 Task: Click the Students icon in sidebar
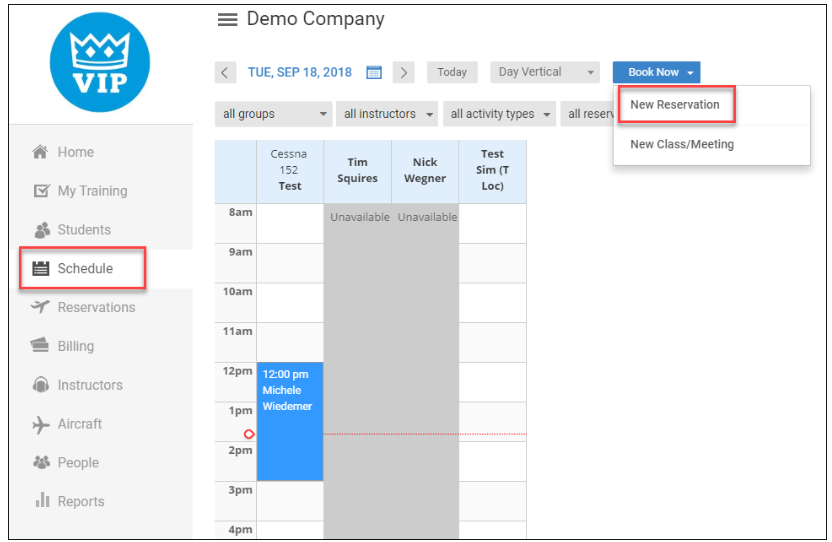point(41,230)
